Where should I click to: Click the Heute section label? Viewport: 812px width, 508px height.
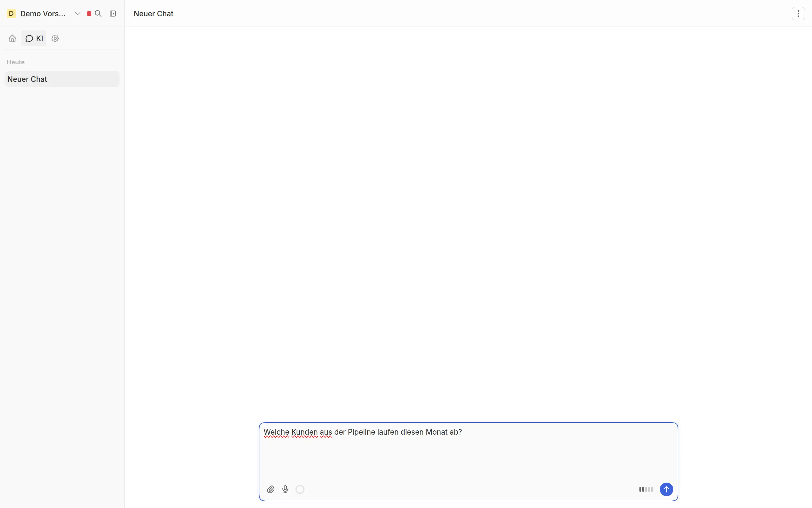(16, 62)
